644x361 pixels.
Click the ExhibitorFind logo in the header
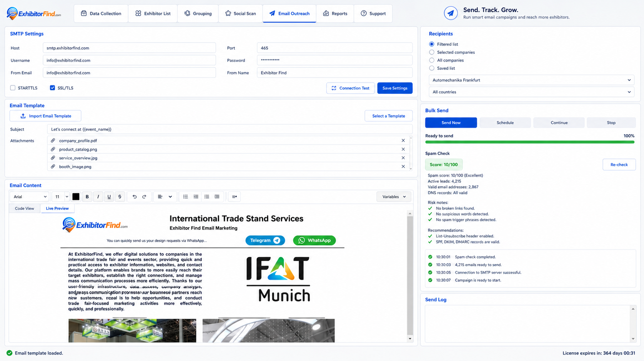pos(34,13)
